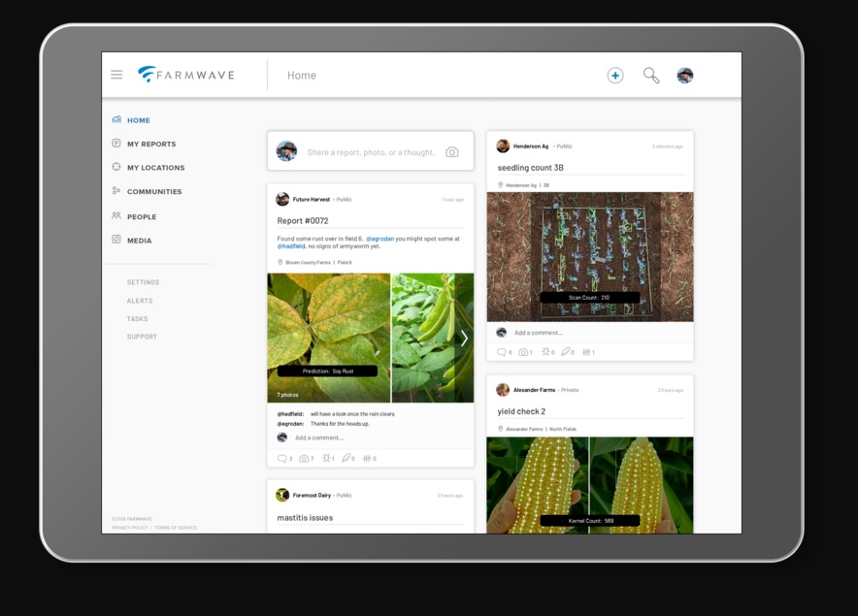
Task: Click the grid count icon under seedling count 3B
Action: tap(584, 352)
